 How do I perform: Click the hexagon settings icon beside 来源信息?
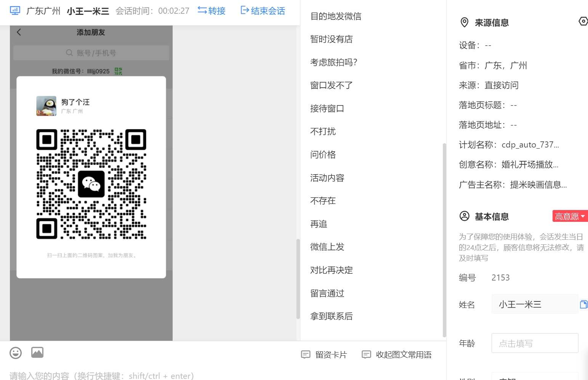pyautogui.click(x=583, y=21)
